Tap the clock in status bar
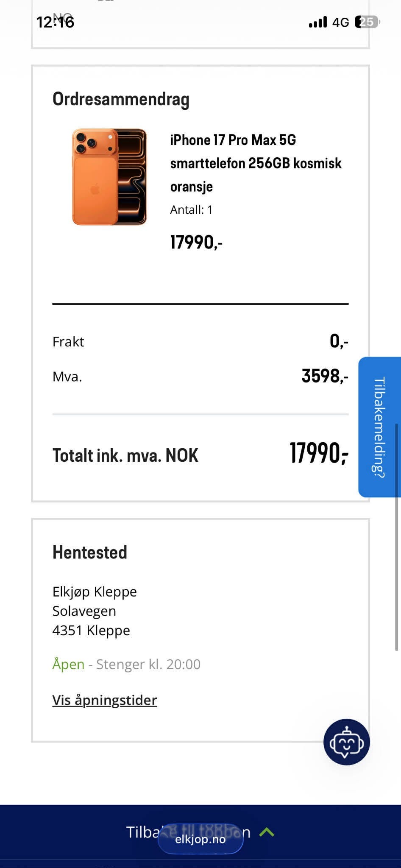Image resolution: width=401 pixels, height=868 pixels. point(55,22)
